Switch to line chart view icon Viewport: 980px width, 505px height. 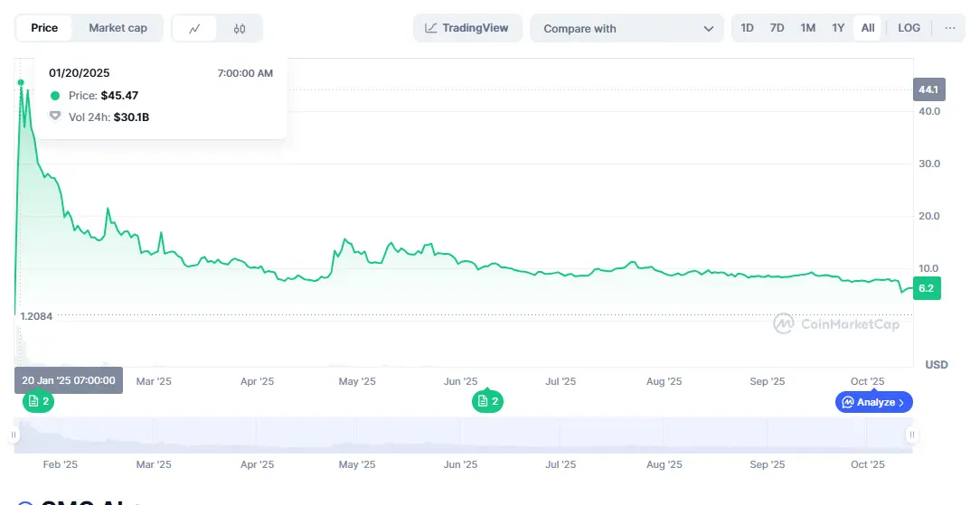pyautogui.click(x=194, y=28)
